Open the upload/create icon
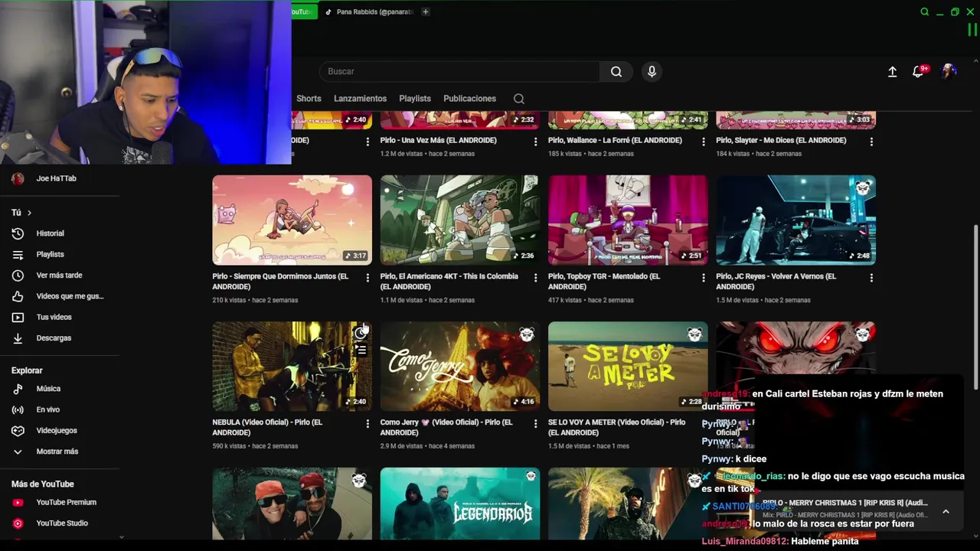Image resolution: width=980 pixels, height=551 pixels. (x=892, y=72)
